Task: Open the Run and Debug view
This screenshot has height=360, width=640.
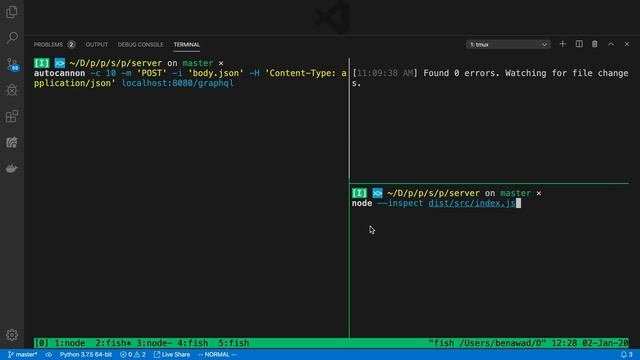Action: 12,90
